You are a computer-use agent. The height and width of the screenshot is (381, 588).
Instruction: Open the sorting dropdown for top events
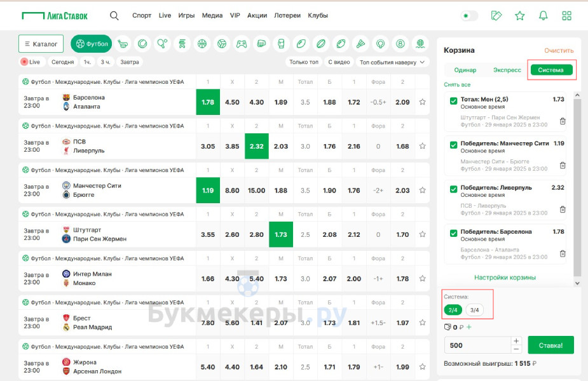[x=392, y=62]
